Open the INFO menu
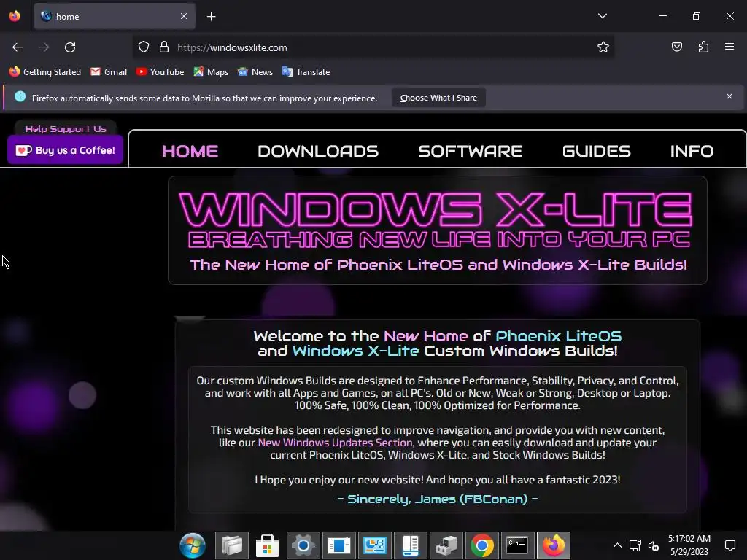Viewport: 747px width, 560px height. coord(692,151)
